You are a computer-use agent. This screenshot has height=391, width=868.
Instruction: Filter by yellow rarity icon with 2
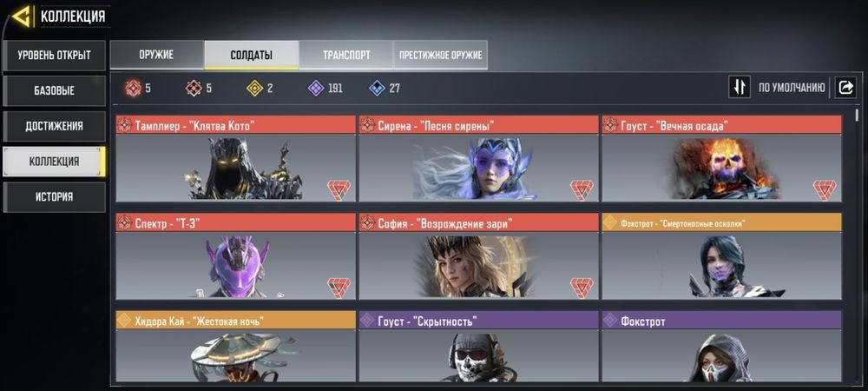(254, 88)
